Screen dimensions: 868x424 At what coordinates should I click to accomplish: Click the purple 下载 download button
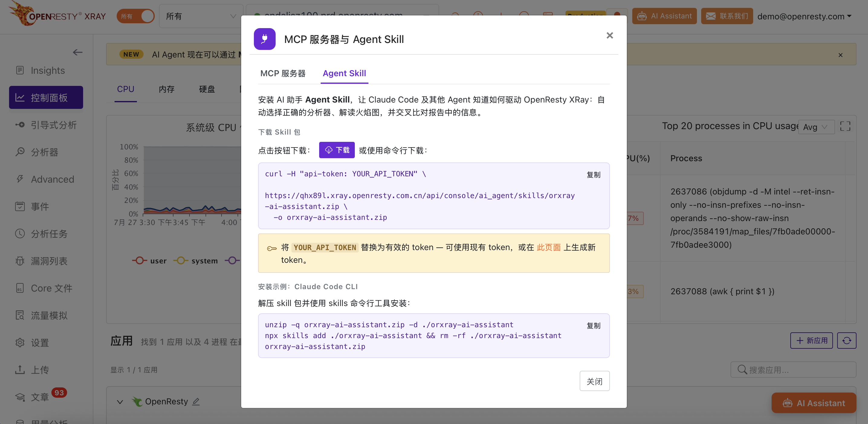(x=337, y=150)
